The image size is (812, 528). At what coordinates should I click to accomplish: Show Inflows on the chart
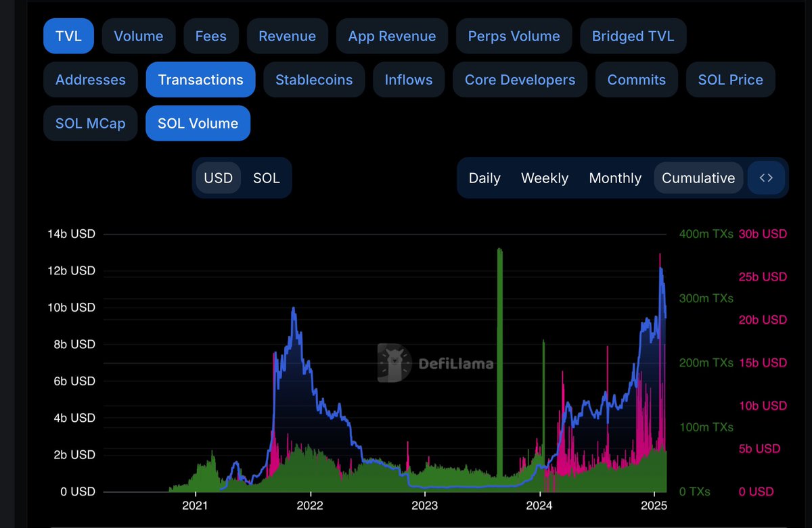click(x=409, y=80)
